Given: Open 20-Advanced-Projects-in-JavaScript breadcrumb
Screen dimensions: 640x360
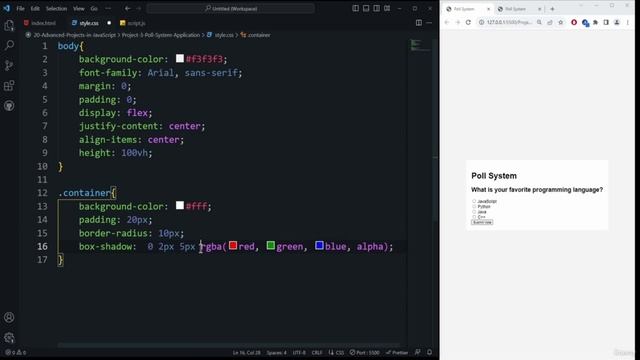Looking at the screenshot, I should tap(75, 35).
